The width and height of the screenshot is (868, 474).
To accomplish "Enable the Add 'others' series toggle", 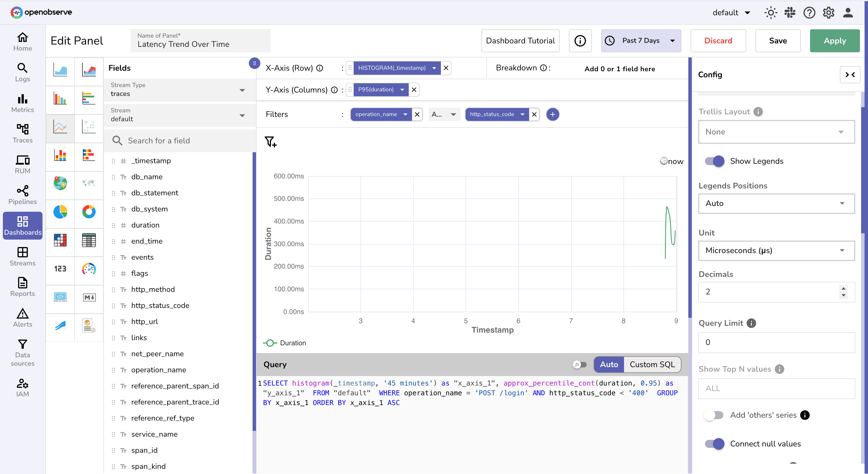I will [x=713, y=415].
